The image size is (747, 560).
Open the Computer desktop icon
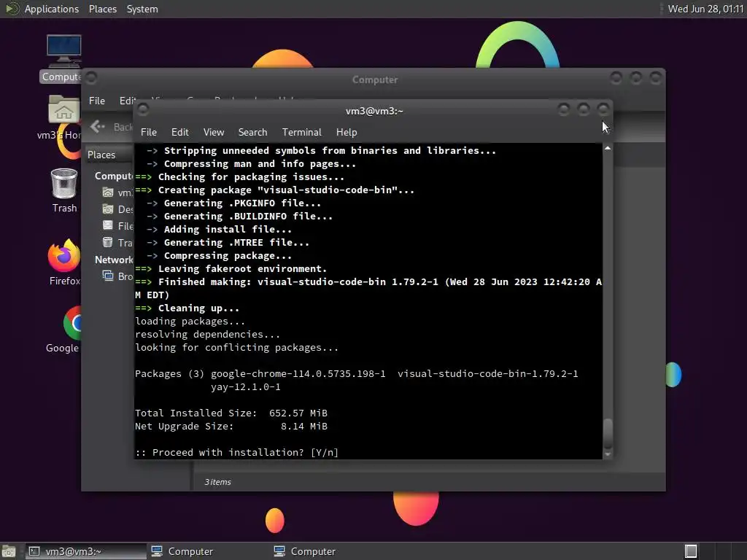pyautogui.click(x=64, y=52)
